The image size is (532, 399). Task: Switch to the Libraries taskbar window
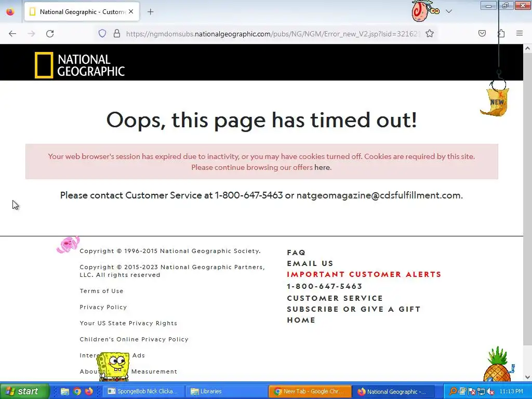[x=227, y=391]
